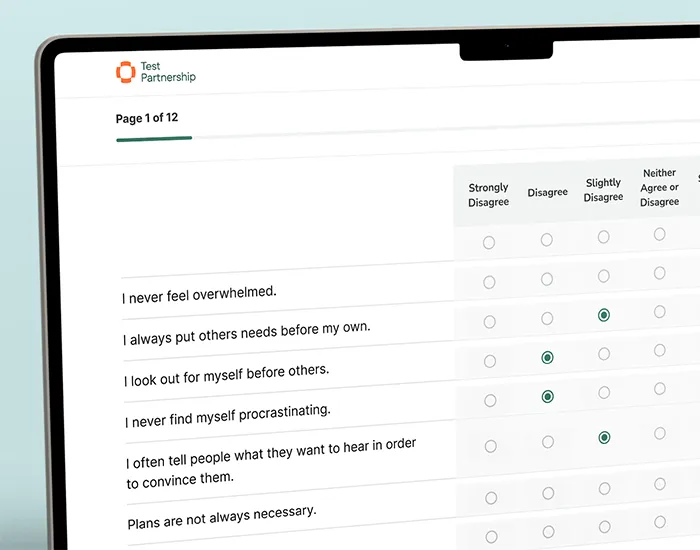Click the statement 'Plans are not always necessary.'
Viewport: 700px width, 550px height.
222,517
